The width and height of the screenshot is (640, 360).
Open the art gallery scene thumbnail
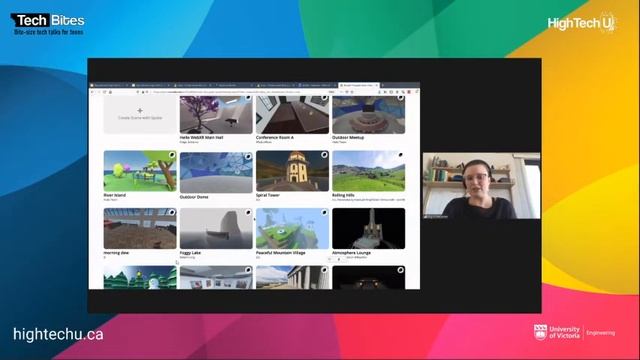tap(216, 278)
